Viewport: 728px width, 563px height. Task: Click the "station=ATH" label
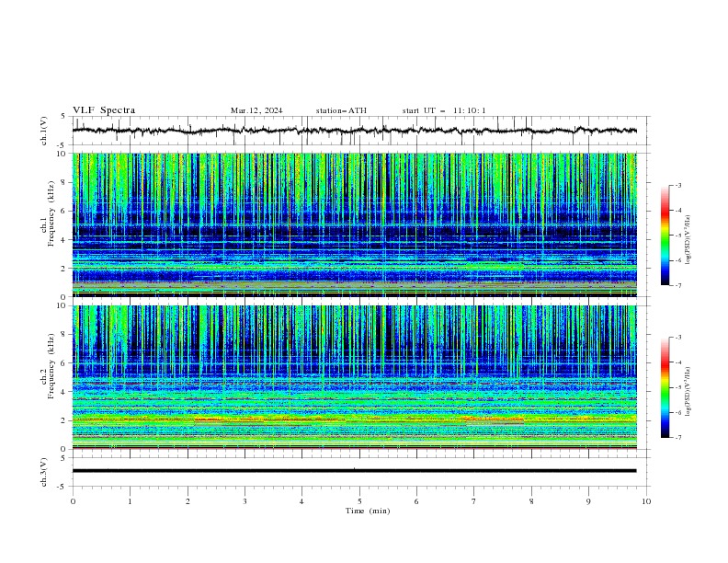(341, 110)
